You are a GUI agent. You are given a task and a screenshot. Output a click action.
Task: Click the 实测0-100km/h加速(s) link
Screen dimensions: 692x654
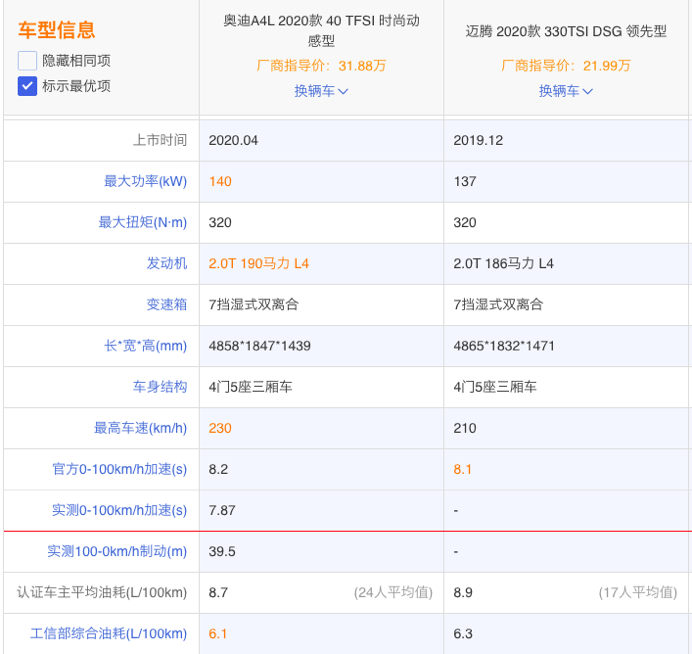(x=120, y=510)
